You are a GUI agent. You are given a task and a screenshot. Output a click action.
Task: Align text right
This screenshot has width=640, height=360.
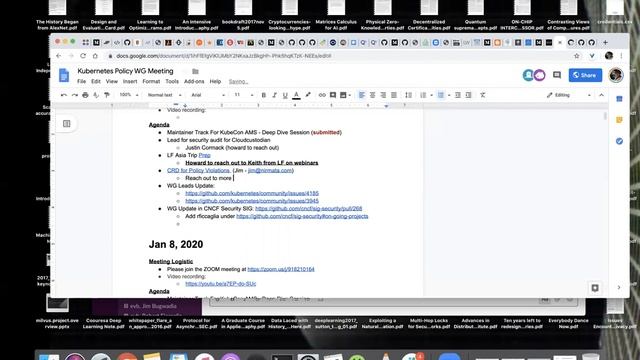click(383, 95)
